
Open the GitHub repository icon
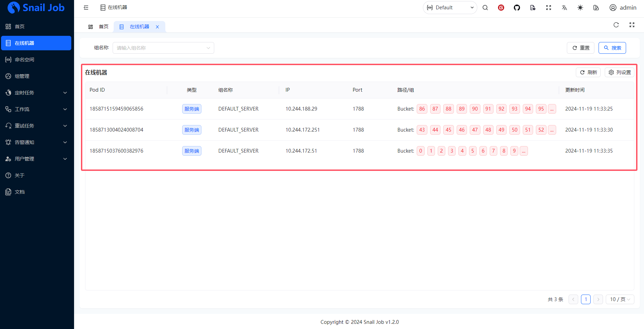point(517,8)
